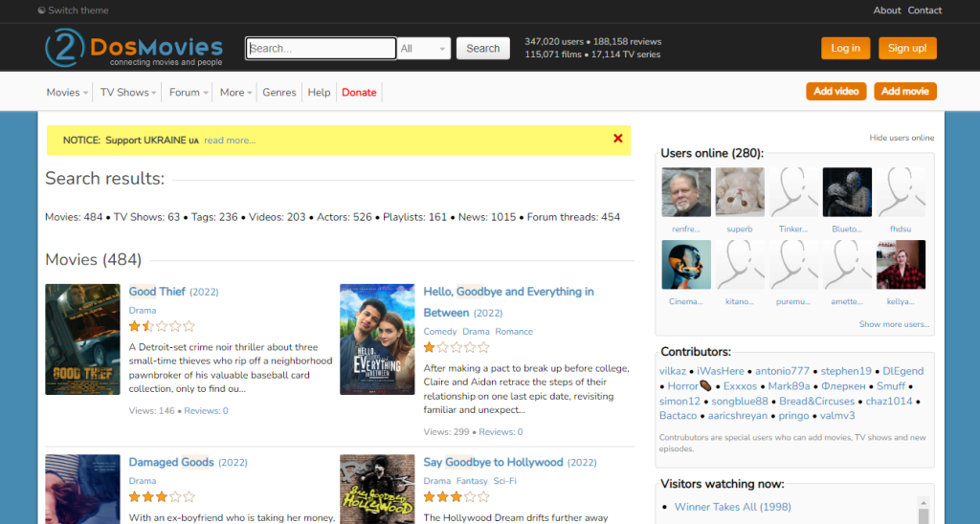Screen dimensions: 980x524
Task: Open Damaged Goods movie title
Action: coord(171,462)
